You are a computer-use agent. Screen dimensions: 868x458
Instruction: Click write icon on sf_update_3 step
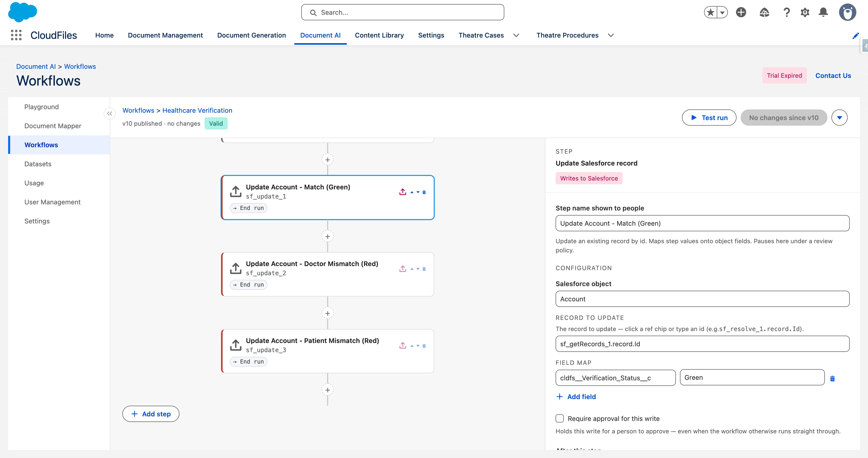[x=403, y=346]
